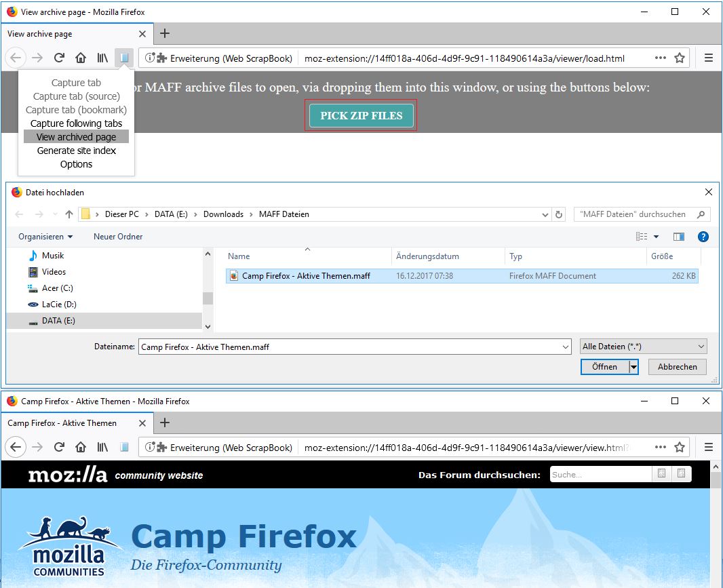Select 'View archived page' menu entry
This screenshot has height=588, width=723.
(76, 137)
